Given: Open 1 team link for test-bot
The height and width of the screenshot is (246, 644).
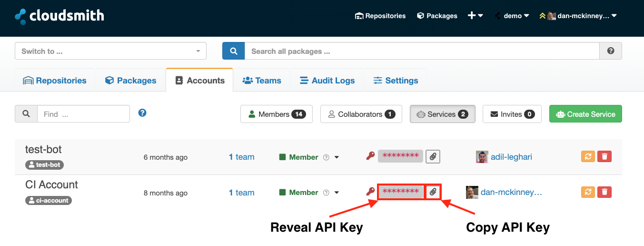Looking at the screenshot, I should (x=241, y=157).
